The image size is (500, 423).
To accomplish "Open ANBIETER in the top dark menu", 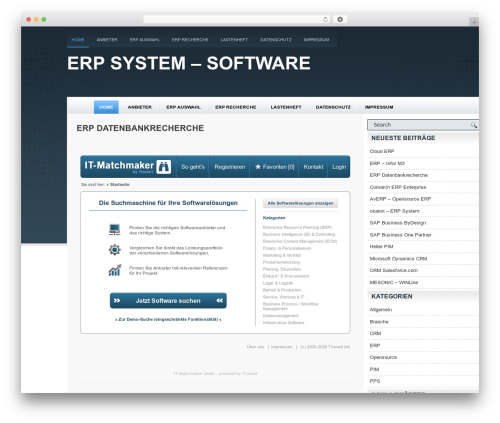I will [107, 40].
